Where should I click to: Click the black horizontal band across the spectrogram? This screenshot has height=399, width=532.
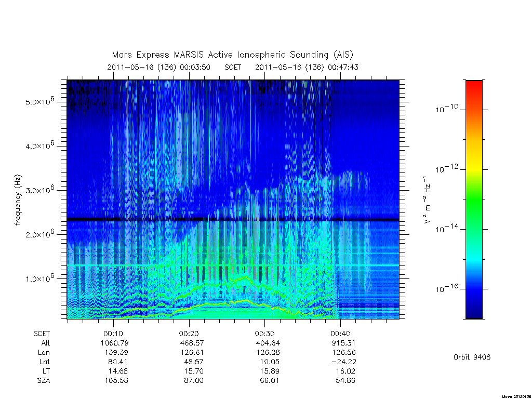tap(233, 220)
